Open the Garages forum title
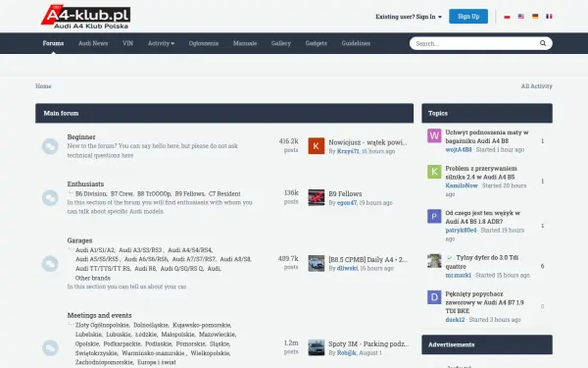Image resolution: width=588 pixels, height=368 pixels. [79, 240]
